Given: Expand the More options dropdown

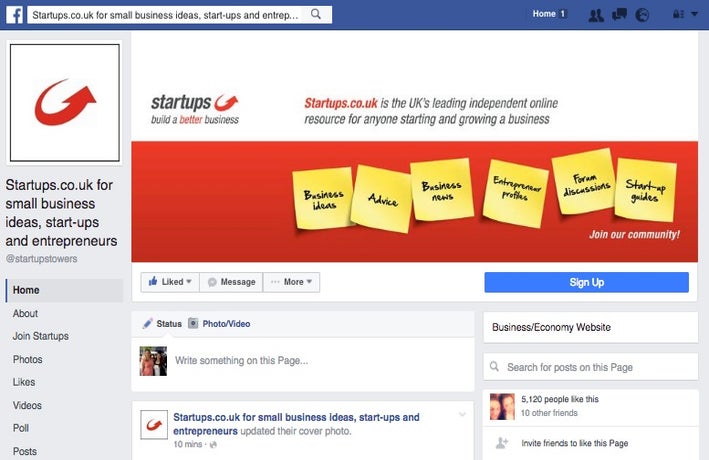Looking at the screenshot, I should [291, 282].
